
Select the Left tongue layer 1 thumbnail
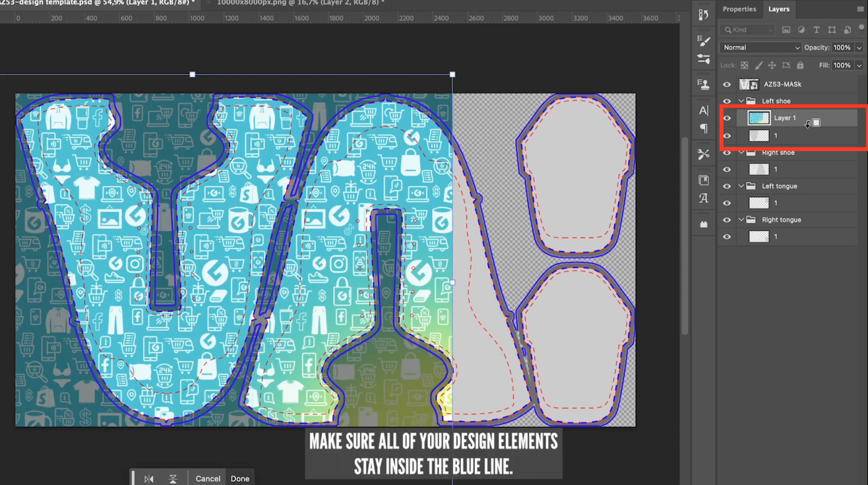pyautogui.click(x=759, y=203)
